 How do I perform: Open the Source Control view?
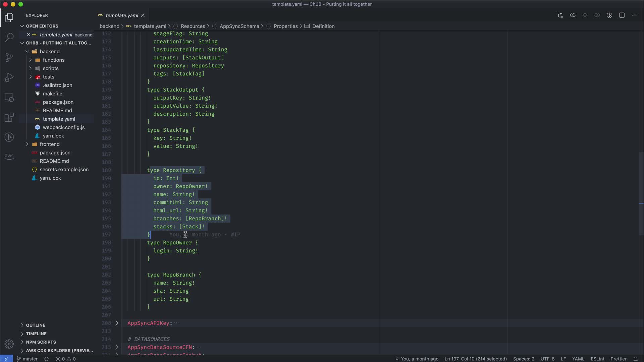point(9,57)
